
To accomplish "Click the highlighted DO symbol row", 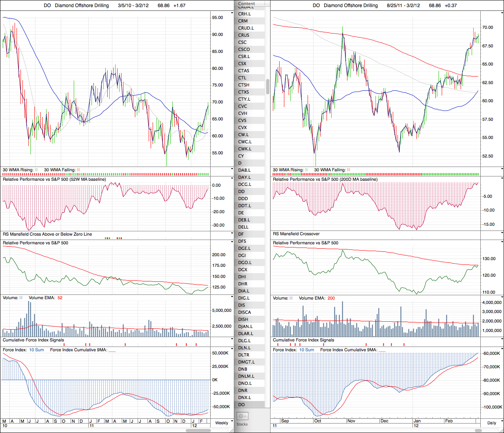I will [242, 405].
